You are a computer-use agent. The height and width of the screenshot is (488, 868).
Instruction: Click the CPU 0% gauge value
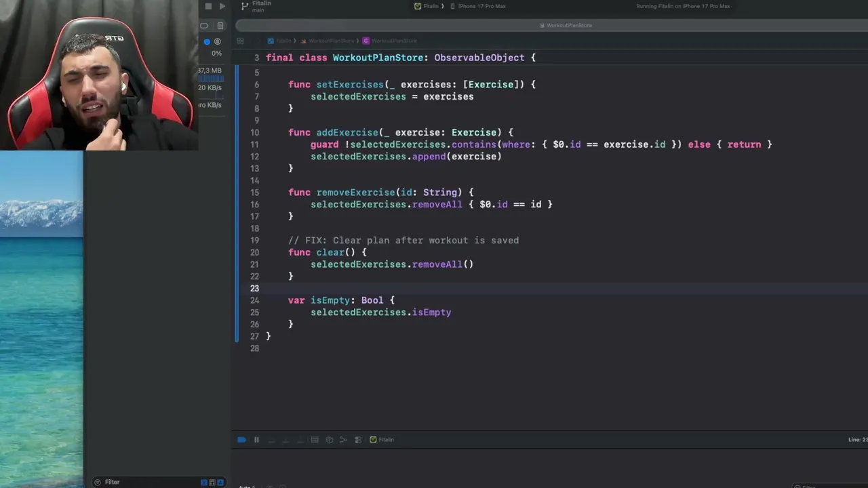[x=216, y=53]
